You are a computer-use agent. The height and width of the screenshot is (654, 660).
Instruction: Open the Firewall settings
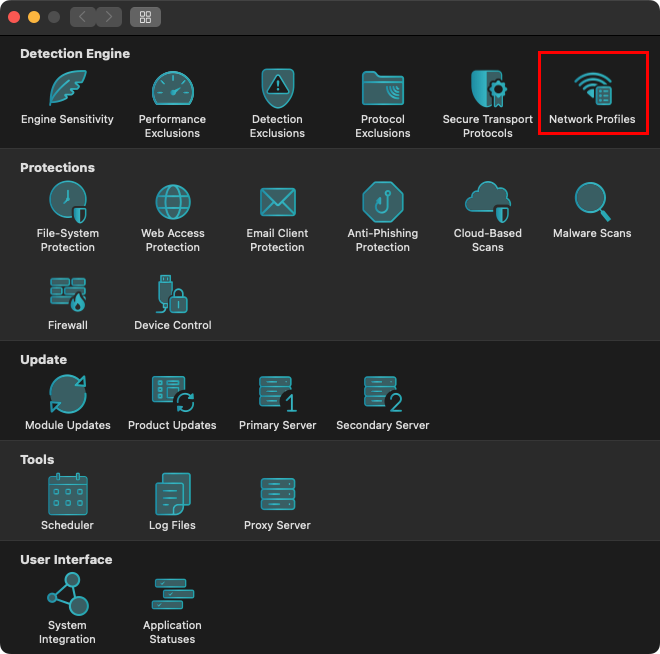pos(68,296)
